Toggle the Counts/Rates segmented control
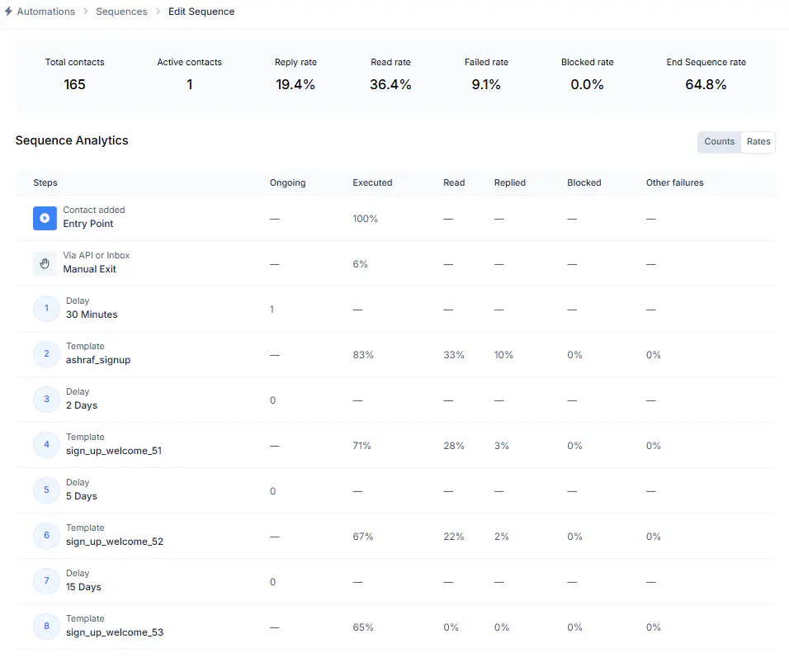The image size is (789, 672). click(x=736, y=141)
